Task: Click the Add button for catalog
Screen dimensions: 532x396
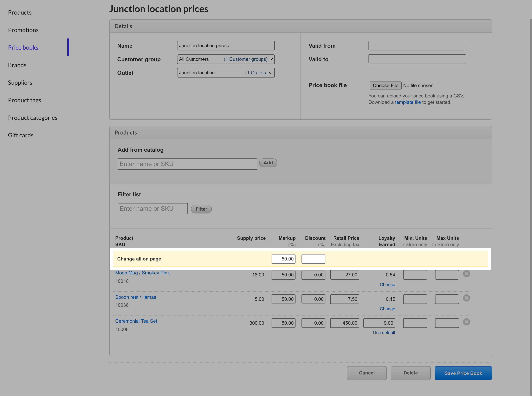Action: [x=268, y=163]
